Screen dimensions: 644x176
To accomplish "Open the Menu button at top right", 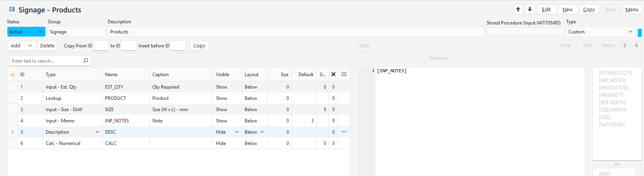I will coord(632,10).
